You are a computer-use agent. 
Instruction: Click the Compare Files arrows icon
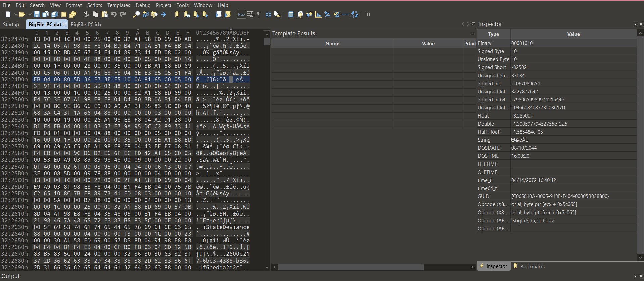pyautogui.click(x=309, y=14)
